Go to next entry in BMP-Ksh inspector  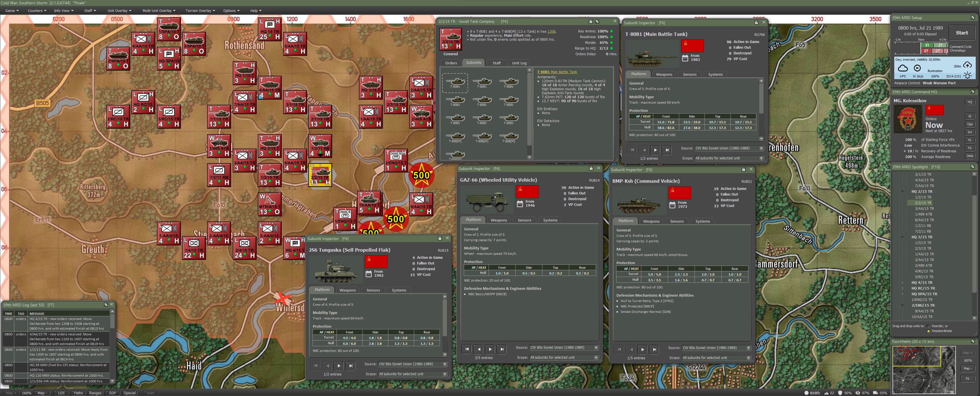(x=642, y=349)
